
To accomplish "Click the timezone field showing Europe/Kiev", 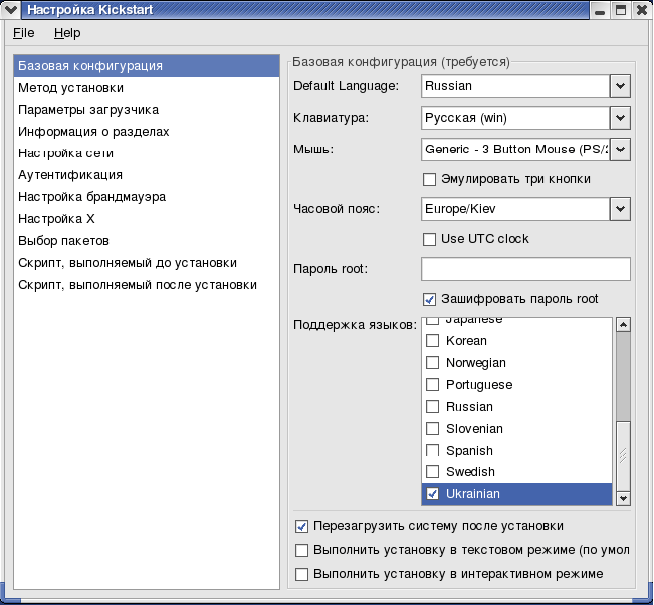I will pyautogui.click(x=516, y=209).
